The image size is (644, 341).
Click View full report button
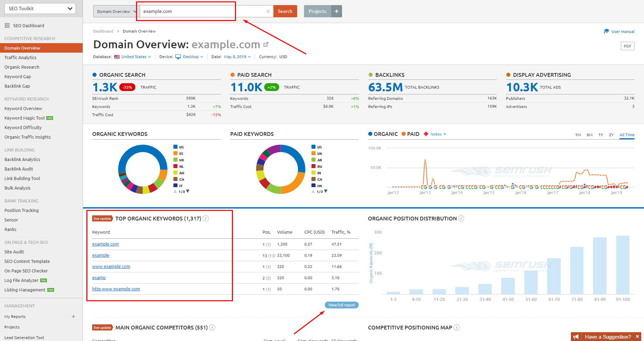(x=341, y=305)
